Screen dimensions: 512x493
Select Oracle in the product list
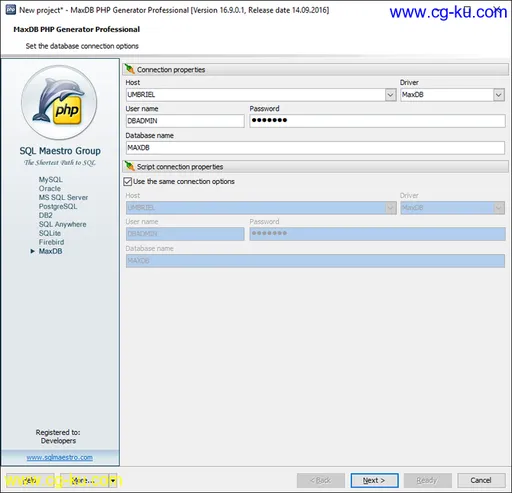click(x=50, y=188)
